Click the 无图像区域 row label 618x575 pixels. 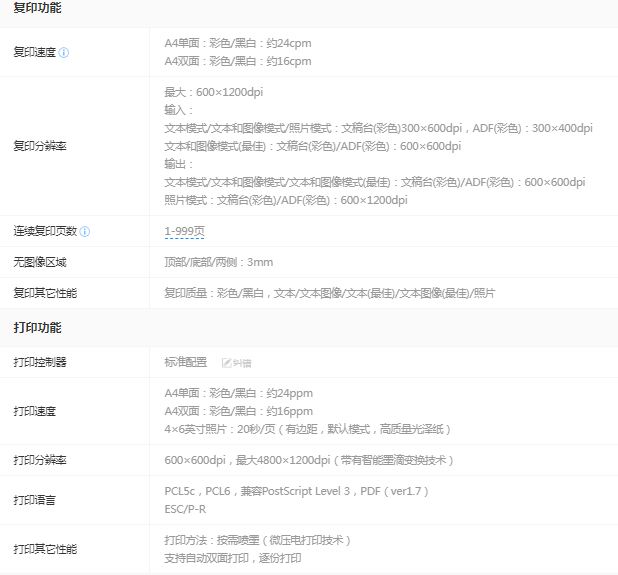(40, 262)
